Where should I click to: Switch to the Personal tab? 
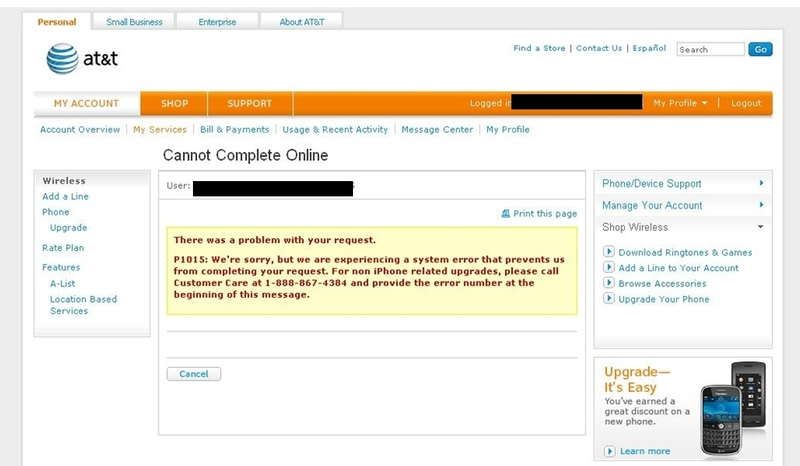[x=57, y=22]
